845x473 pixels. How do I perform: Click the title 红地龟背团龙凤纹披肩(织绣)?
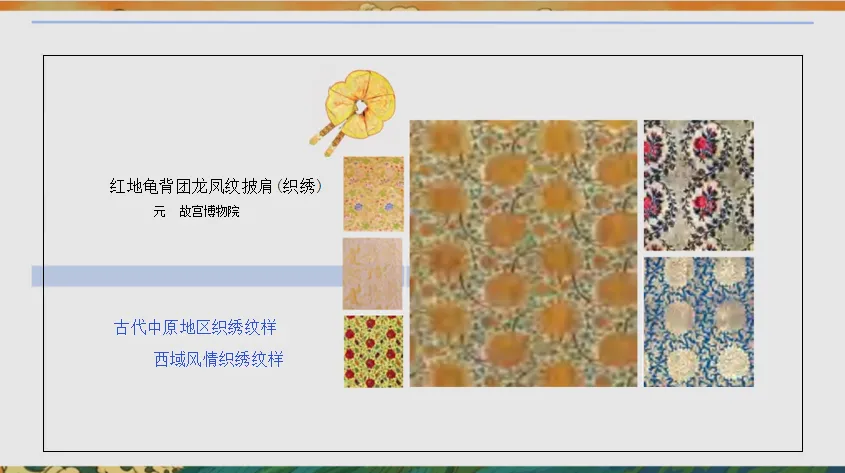pos(216,186)
